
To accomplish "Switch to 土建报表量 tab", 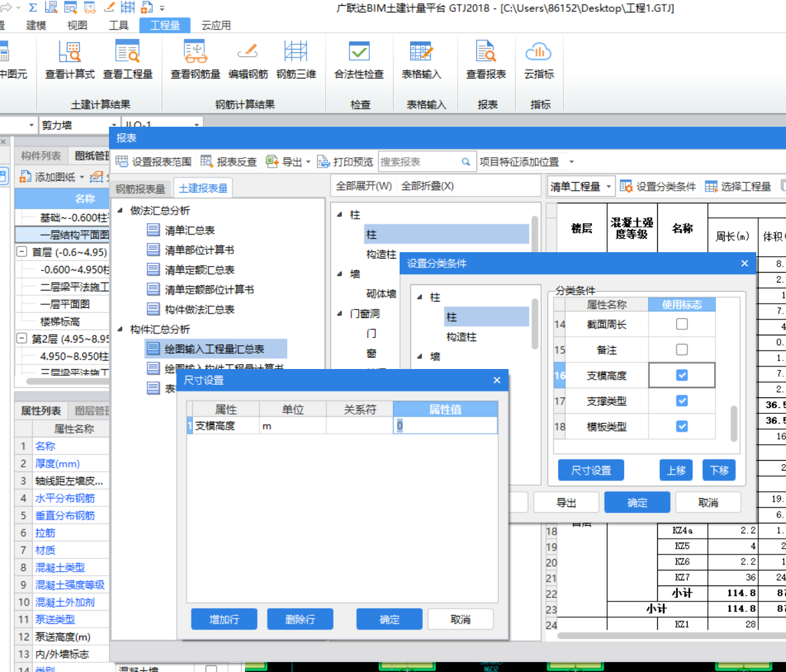I will 203,188.
